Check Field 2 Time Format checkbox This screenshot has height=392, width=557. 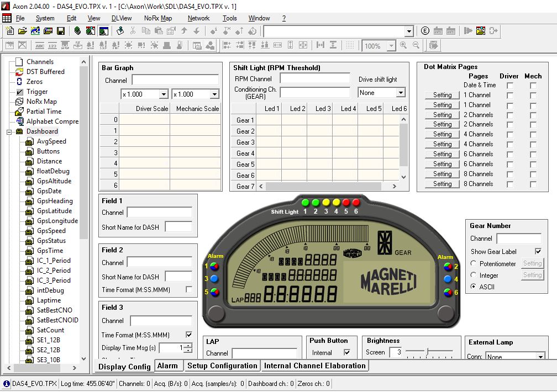pyautogui.click(x=189, y=290)
